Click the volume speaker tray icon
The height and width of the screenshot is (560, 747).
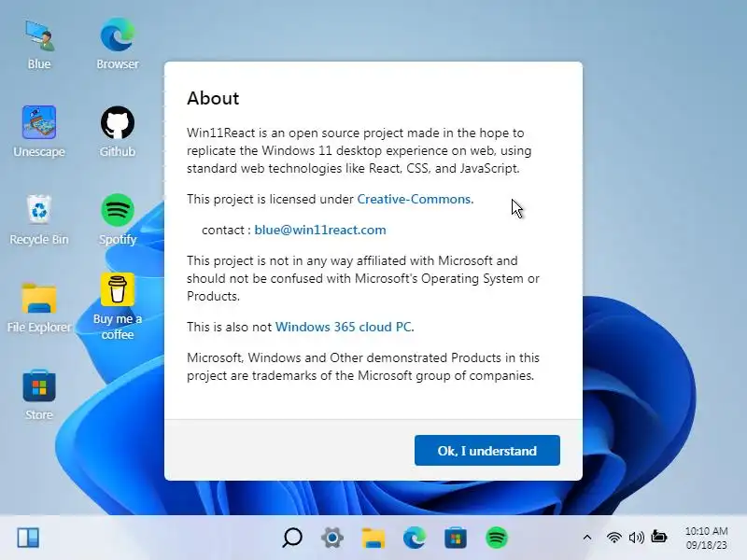tap(637, 538)
